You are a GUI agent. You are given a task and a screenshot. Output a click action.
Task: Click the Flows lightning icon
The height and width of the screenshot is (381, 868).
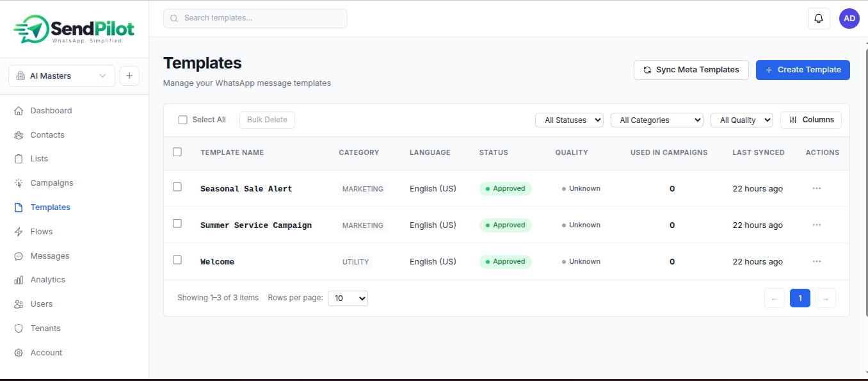coord(19,232)
